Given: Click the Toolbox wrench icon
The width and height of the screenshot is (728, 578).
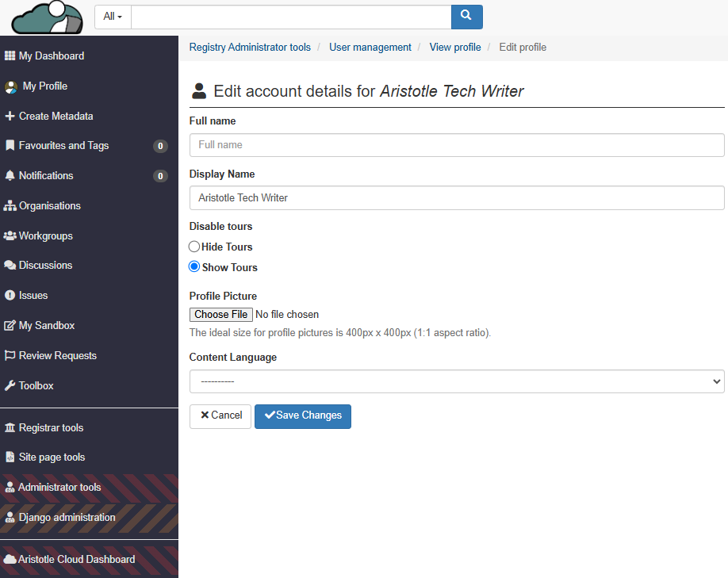Looking at the screenshot, I should click(x=10, y=386).
